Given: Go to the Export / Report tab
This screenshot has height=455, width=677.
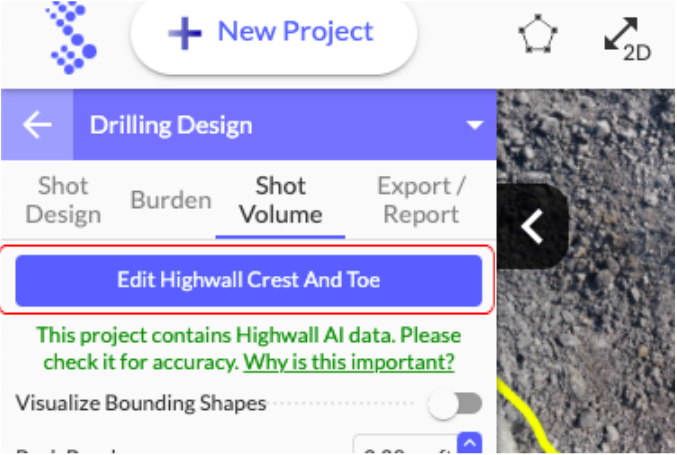Looking at the screenshot, I should coord(421,200).
